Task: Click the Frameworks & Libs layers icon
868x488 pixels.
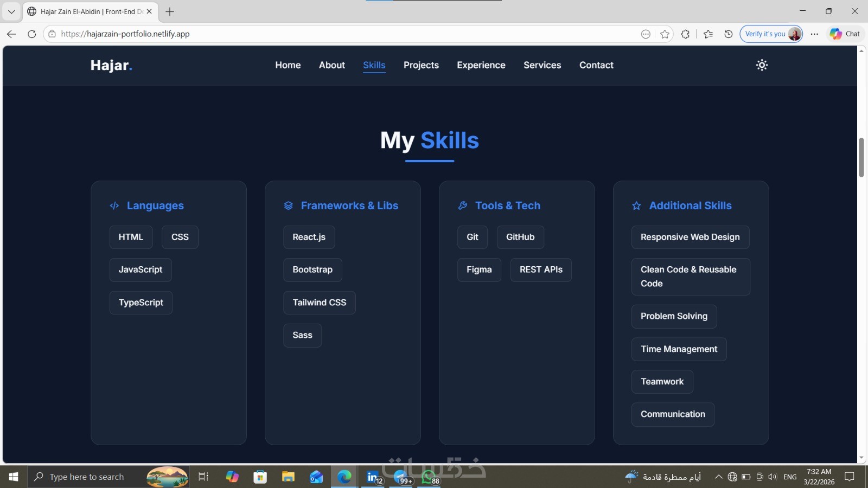Action: coord(289,206)
